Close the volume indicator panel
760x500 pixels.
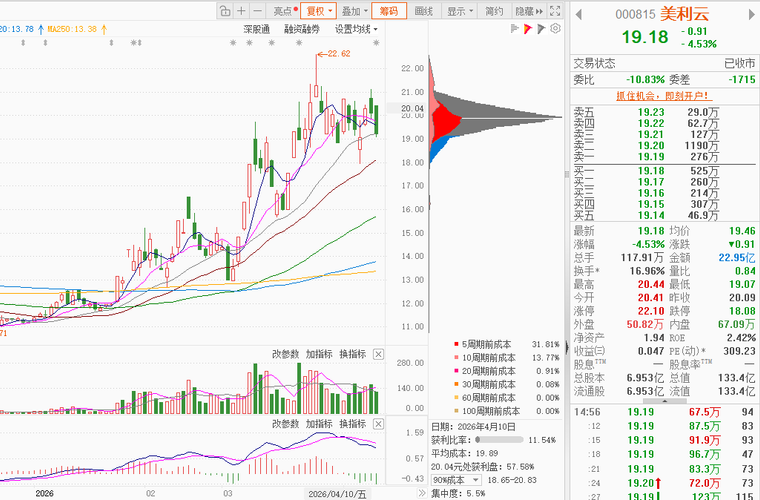pos(379,355)
